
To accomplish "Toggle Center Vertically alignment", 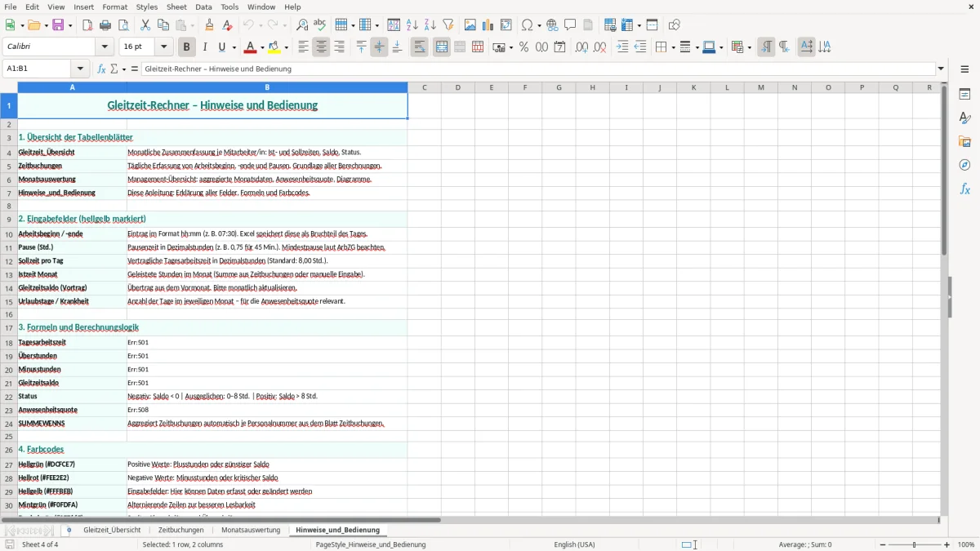I will tap(379, 47).
